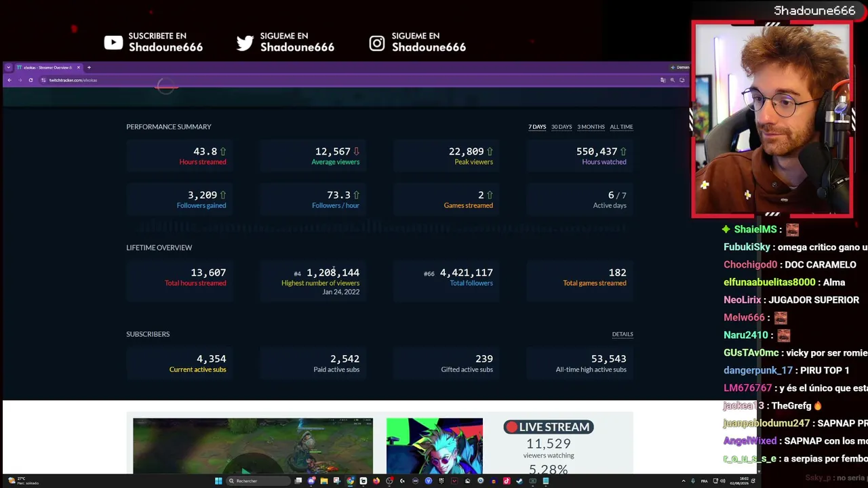
Task: Click the taskbar Rechercher search box
Action: pos(258,481)
